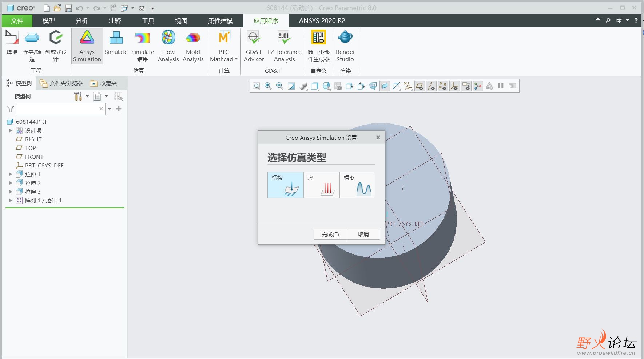Open search filter options dropdown

click(110, 109)
